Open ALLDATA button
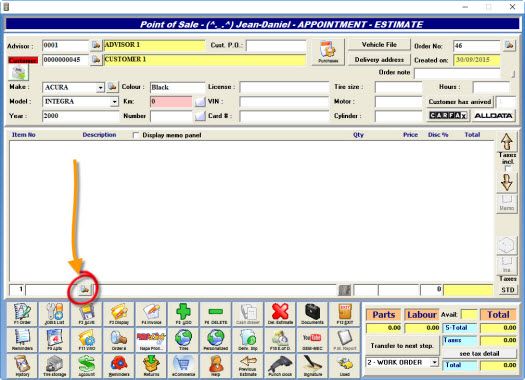 pyautogui.click(x=493, y=116)
